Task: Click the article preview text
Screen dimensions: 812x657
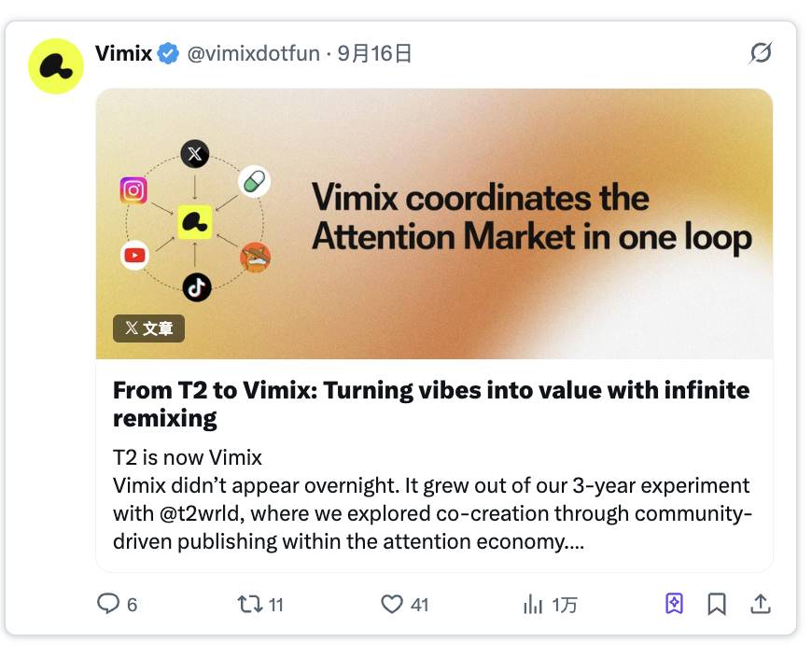Action: pyautogui.click(x=430, y=499)
